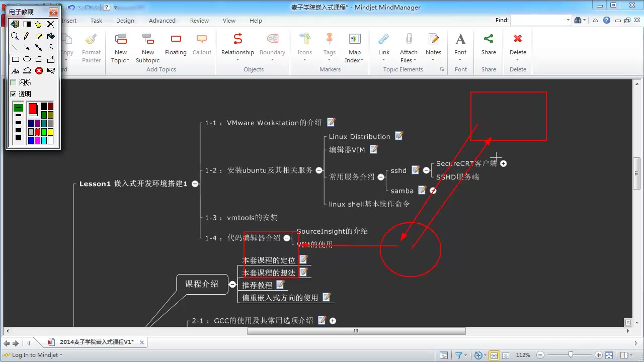
Task: Expand the samba topic branch
Action: [x=433, y=191]
